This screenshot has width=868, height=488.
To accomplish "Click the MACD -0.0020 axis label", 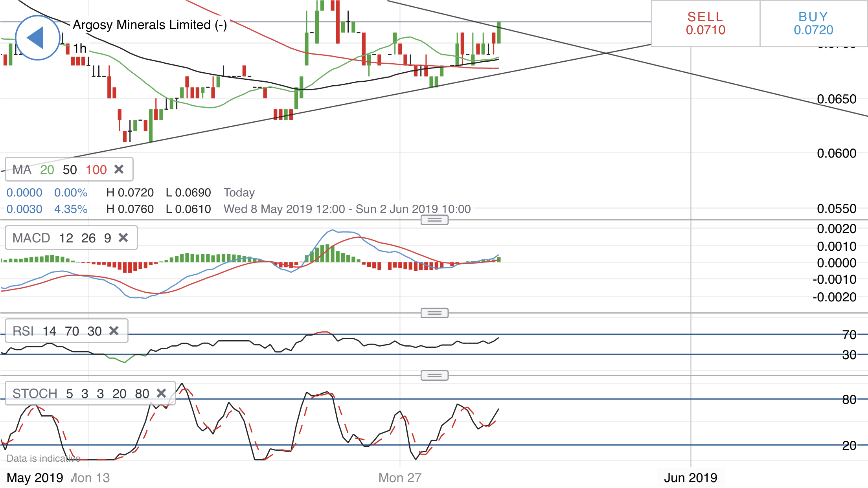I will [x=834, y=297].
